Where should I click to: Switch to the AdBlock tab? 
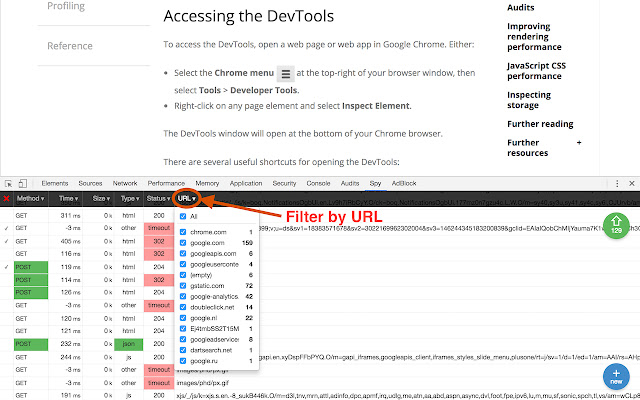click(x=404, y=184)
